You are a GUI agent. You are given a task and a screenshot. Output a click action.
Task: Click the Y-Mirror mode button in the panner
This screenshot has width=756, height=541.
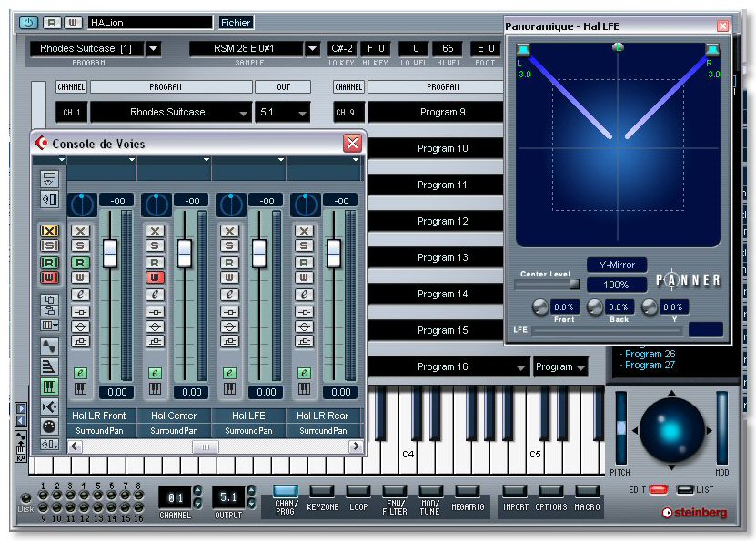click(617, 265)
